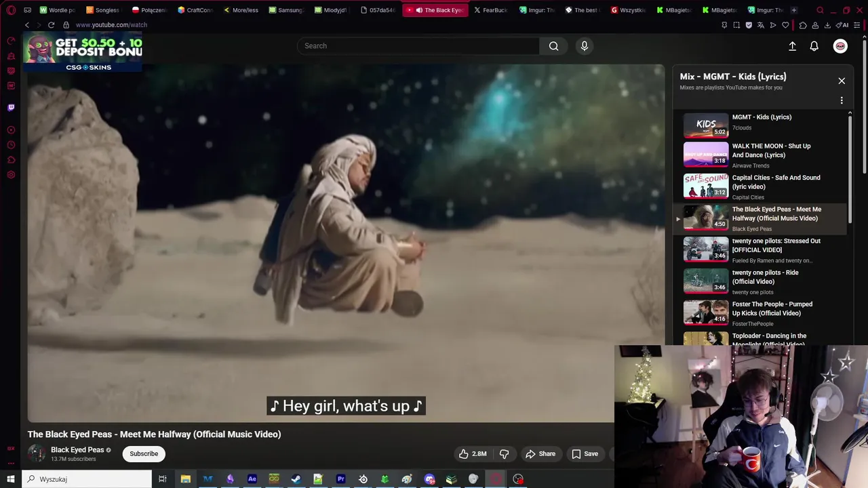The image size is (868, 488).
Task: Focus the YouTube search input field
Action: click(x=418, y=46)
